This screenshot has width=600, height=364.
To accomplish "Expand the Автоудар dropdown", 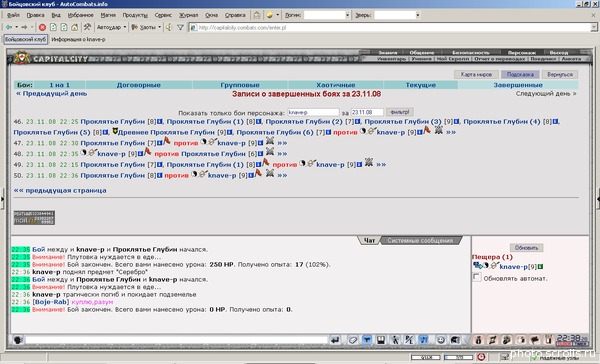I will (125, 27).
